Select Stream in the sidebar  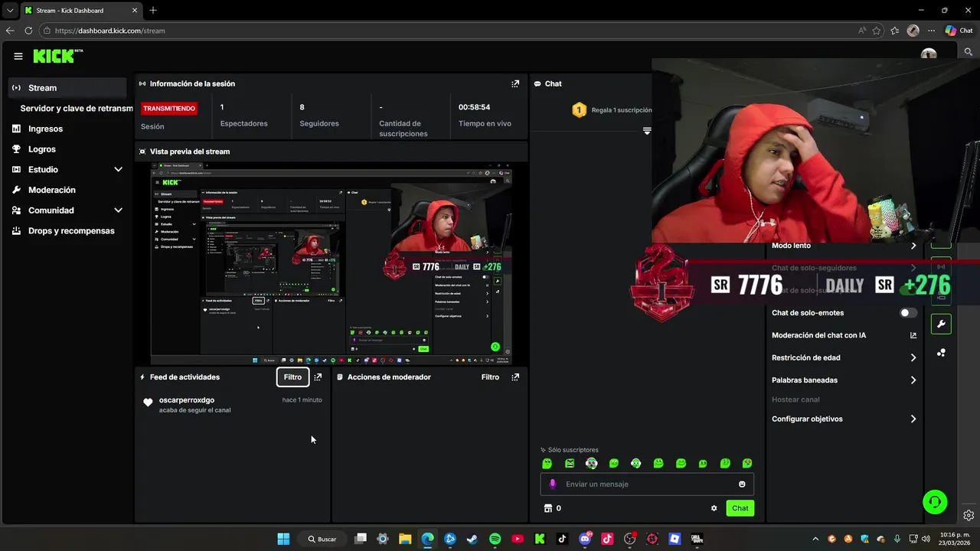click(67, 88)
